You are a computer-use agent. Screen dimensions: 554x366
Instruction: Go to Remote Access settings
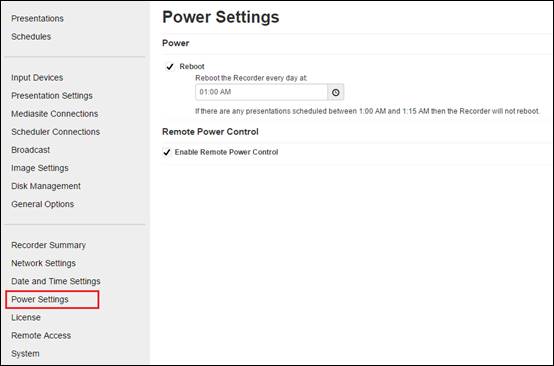tap(41, 335)
